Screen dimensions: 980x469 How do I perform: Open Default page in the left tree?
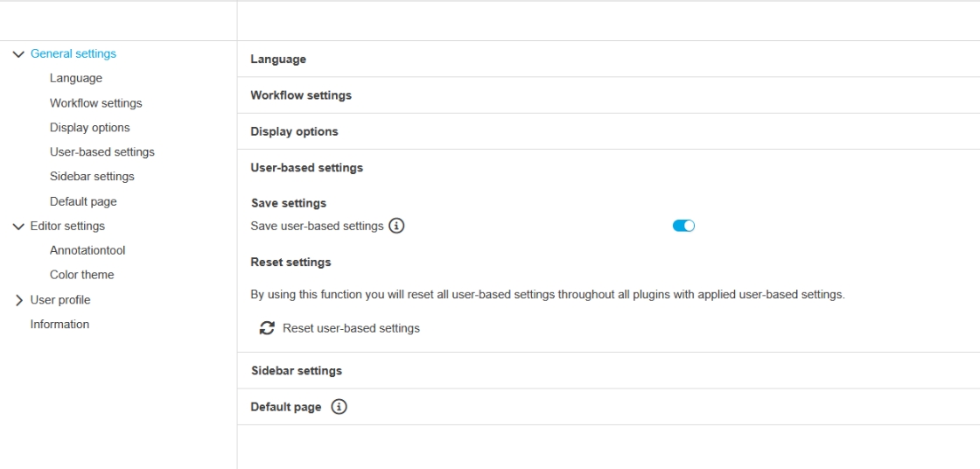tap(83, 201)
